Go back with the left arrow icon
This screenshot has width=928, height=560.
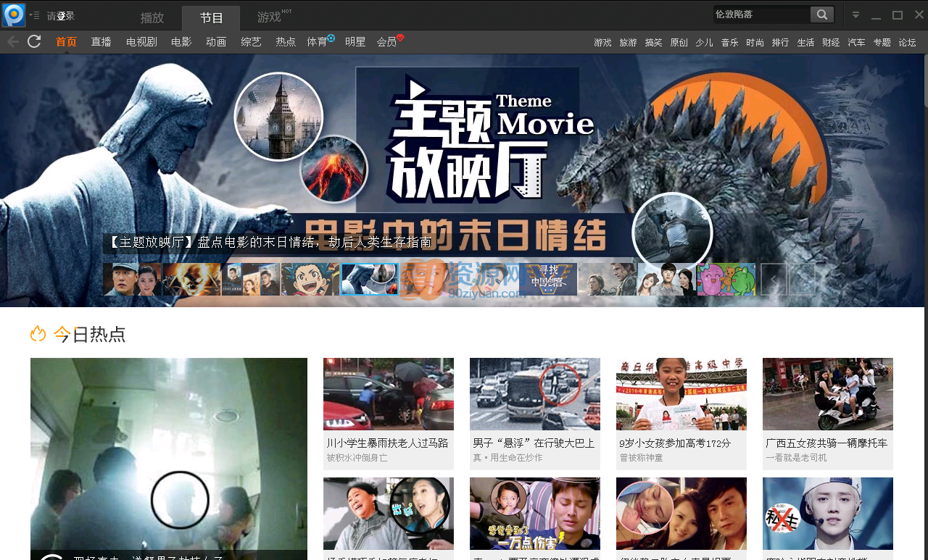[12, 41]
